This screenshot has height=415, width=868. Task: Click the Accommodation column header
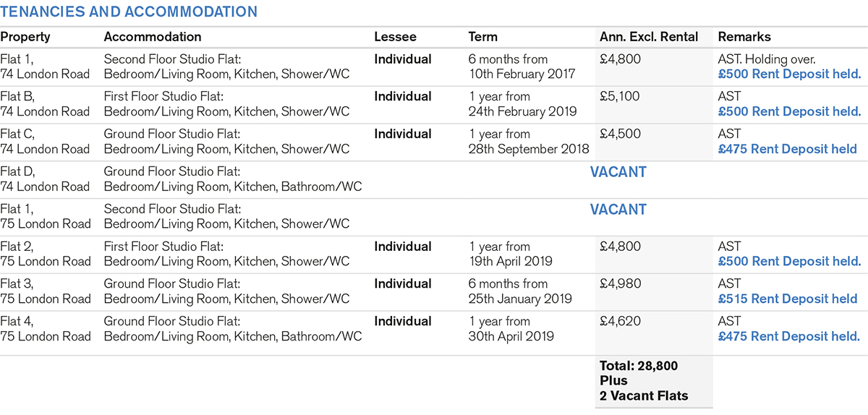pyautogui.click(x=153, y=37)
